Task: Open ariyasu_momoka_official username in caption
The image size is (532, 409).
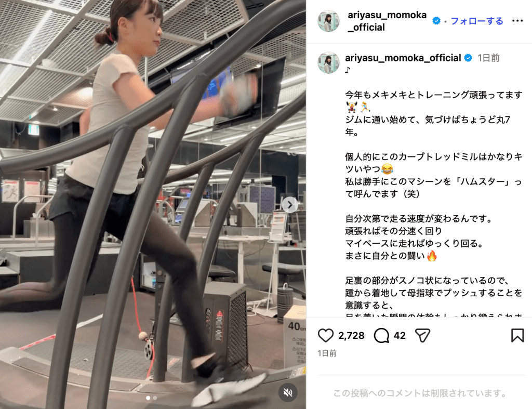Action: pos(403,58)
